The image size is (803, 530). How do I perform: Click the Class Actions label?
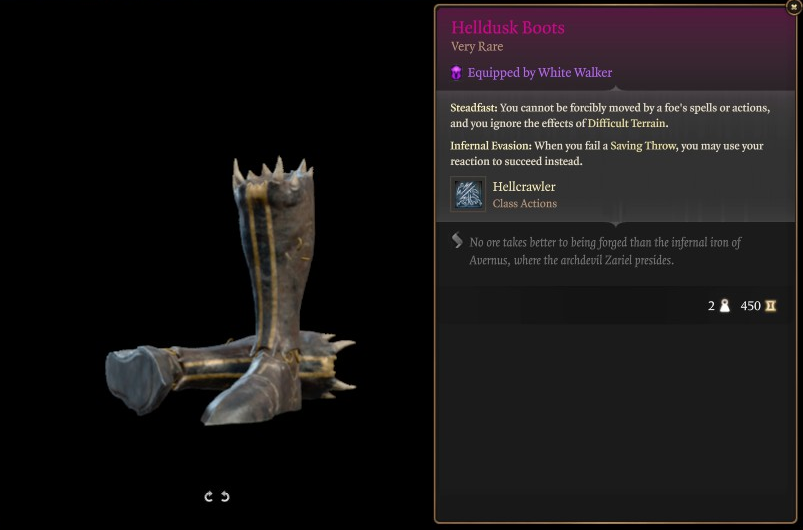pos(524,203)
